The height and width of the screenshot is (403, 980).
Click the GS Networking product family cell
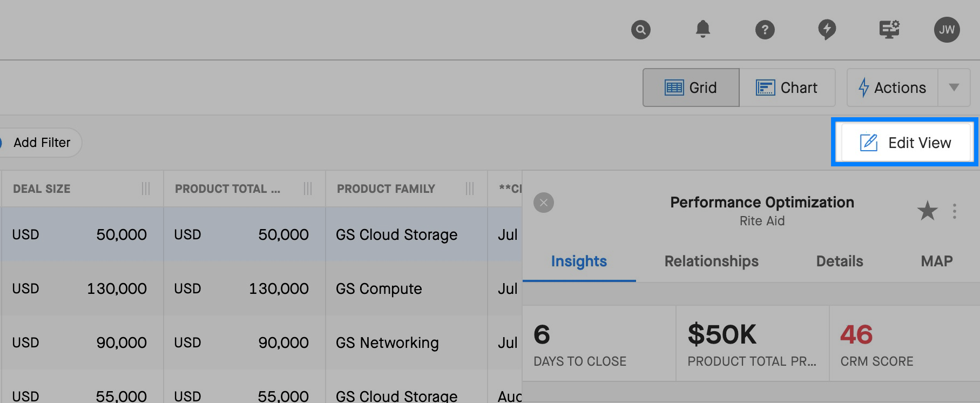pos(407,342)
